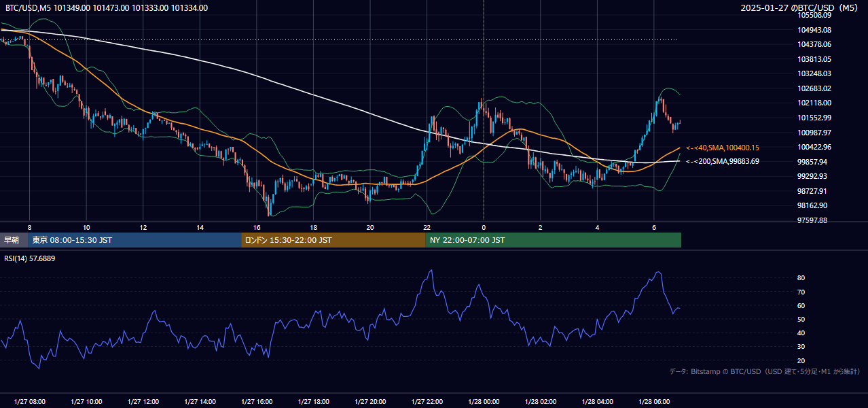Click the RSI axis value 80

(x=801, y=278)
